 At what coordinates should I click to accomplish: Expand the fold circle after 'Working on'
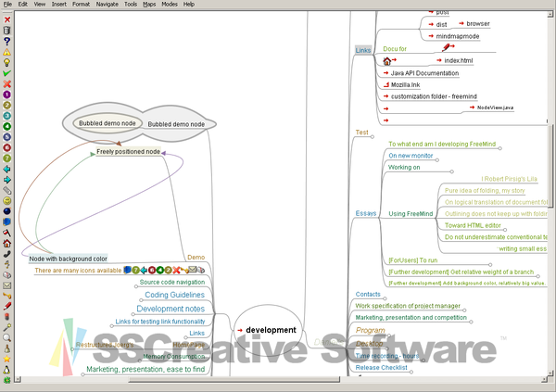[x=452, y=171]
